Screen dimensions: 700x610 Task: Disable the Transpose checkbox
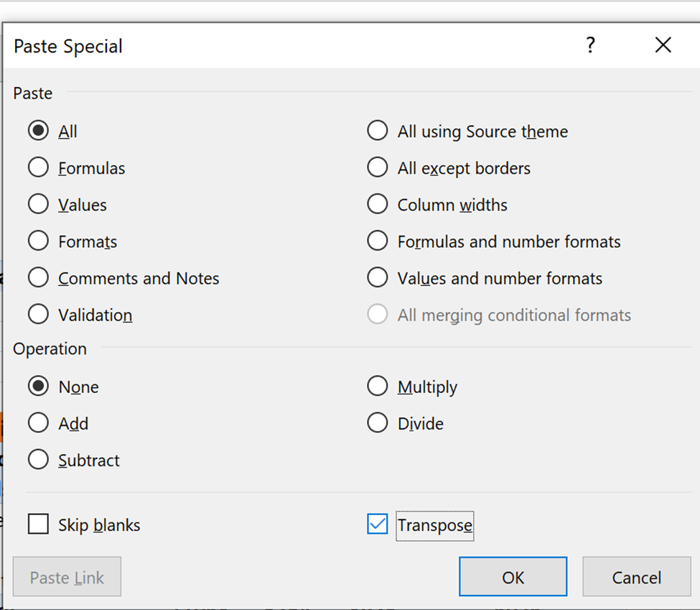click(378, 525)
